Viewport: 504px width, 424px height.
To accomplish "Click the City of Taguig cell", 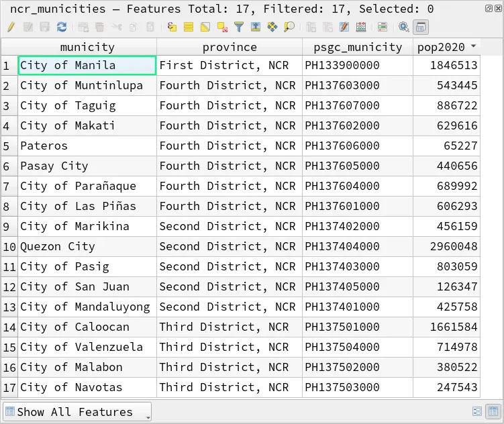I will [x=87, y=106].
